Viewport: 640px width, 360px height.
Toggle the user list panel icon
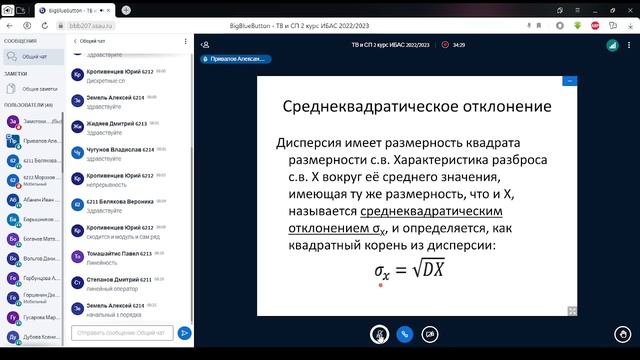point(205,45)
